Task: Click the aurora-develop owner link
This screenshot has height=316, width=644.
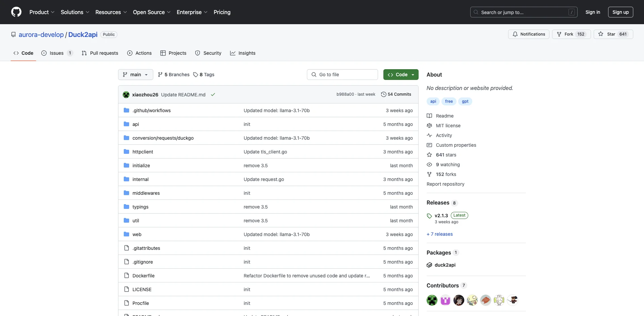Action: [41, 35]
